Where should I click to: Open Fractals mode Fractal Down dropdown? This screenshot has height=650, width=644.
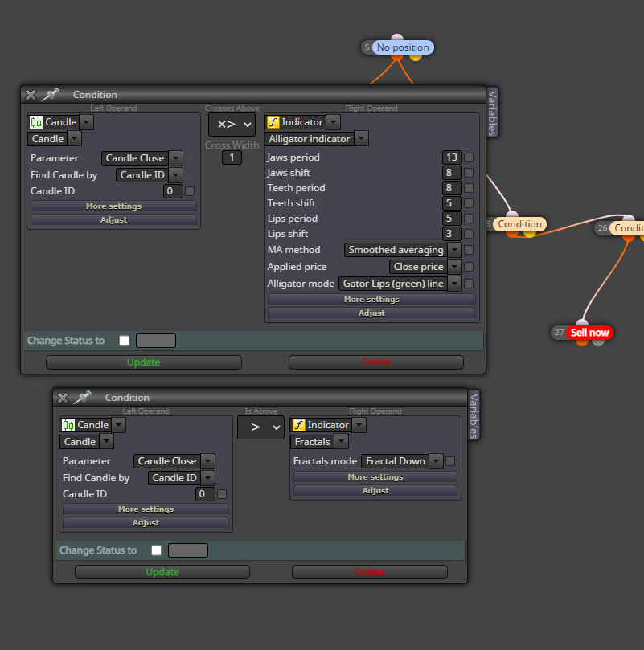coord(436,461)
